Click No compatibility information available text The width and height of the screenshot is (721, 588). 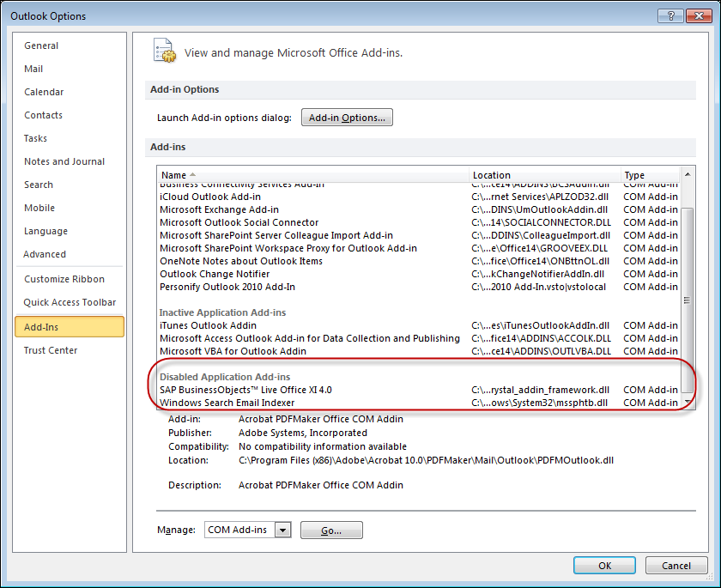click(x=323, y=446)
